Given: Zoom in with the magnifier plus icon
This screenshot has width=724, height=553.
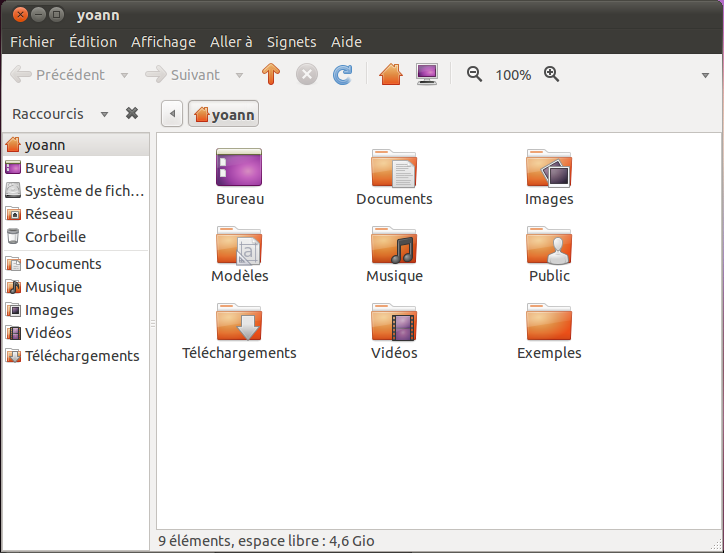Looking at the screenshot, I should tap(551, 74).
